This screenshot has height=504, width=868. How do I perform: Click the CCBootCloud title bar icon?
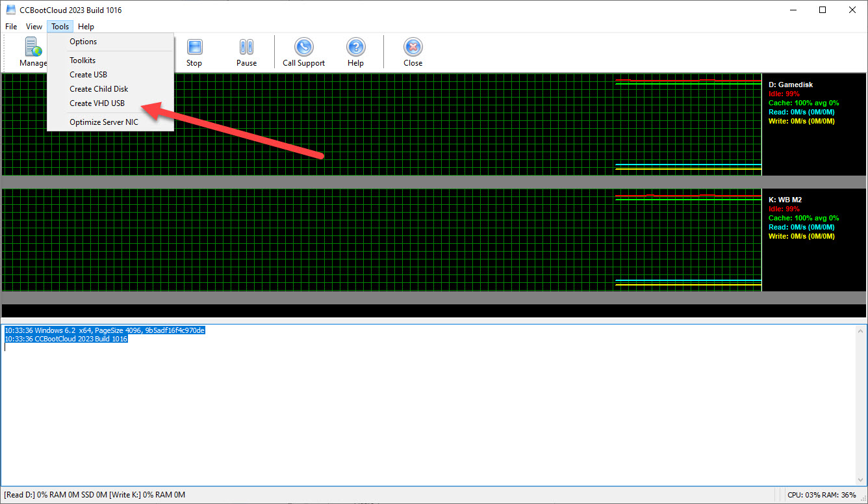click(11, 10)
